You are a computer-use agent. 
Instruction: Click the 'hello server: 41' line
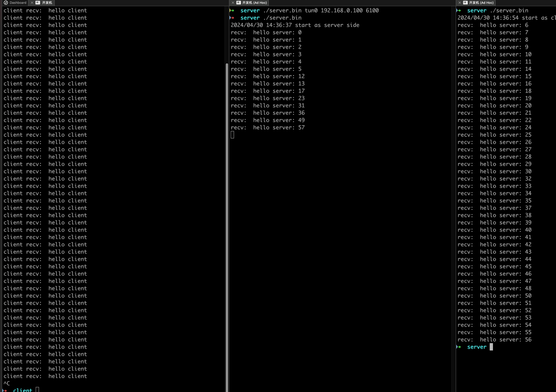[494, 237]
